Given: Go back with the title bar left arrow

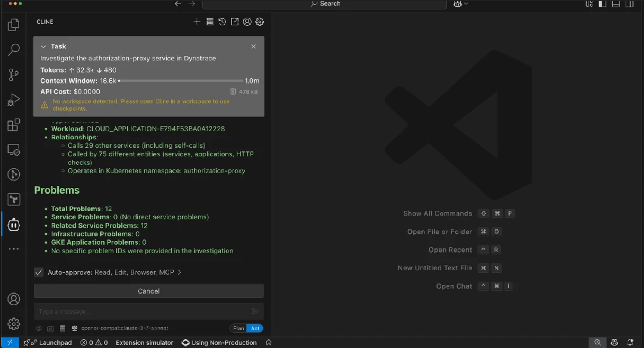Looking at the screenshot, I should pos(178,4).
